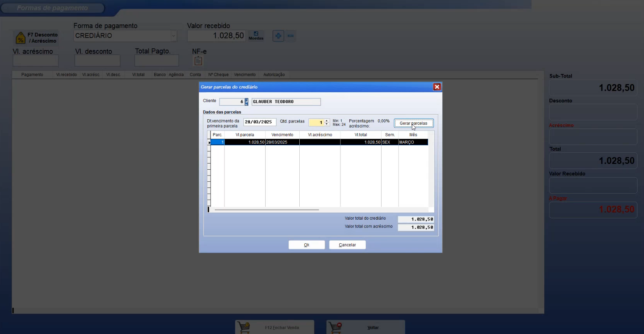The width and height of the screenshot is (644, 334).
Task: Open the NF-e clipboard icon
Action: (198, 61)
